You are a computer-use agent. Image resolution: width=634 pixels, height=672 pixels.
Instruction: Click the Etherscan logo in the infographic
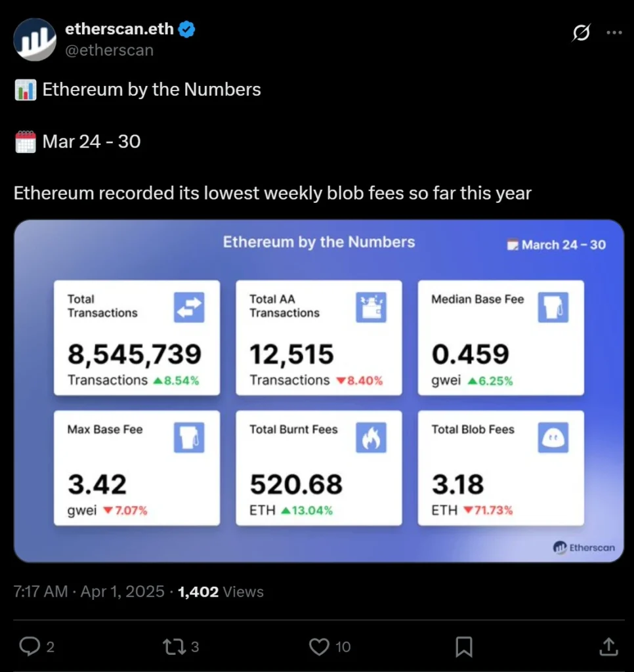tap(583, 547)
